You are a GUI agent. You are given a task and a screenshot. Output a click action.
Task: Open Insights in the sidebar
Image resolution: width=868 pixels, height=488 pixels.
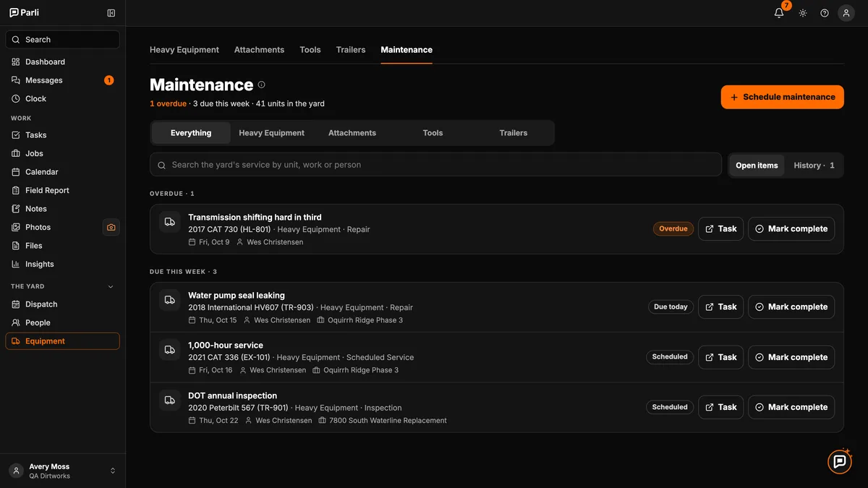(63, 264)
